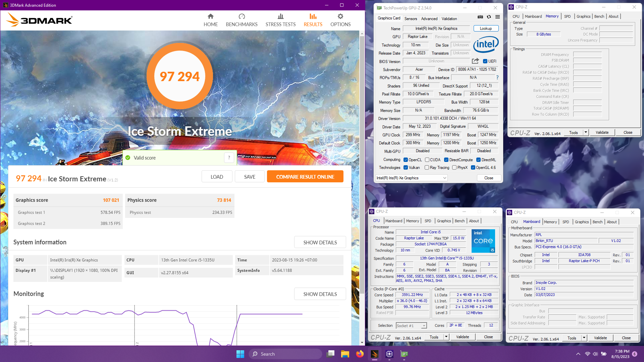Viewport: 644px width, 362px height.
Task: Toggle the DirectML checkbox in GPU-Z
Action: click(479, 160)
